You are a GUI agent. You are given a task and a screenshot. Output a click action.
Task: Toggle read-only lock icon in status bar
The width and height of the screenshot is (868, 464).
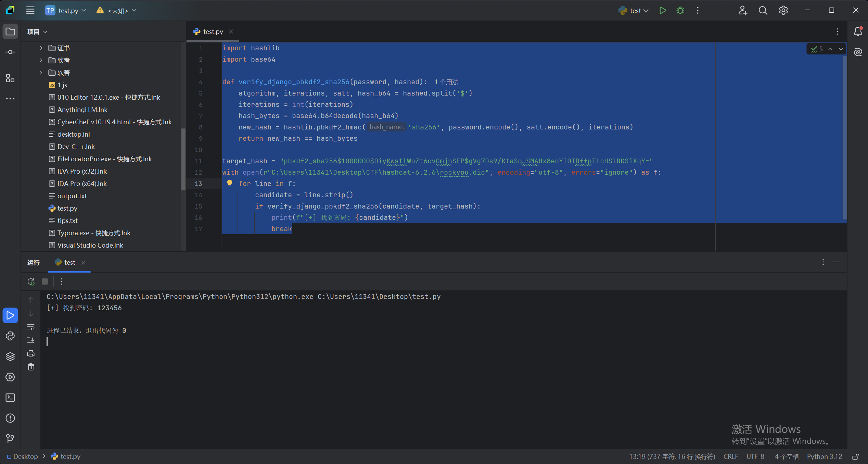[x=855, y=457]
